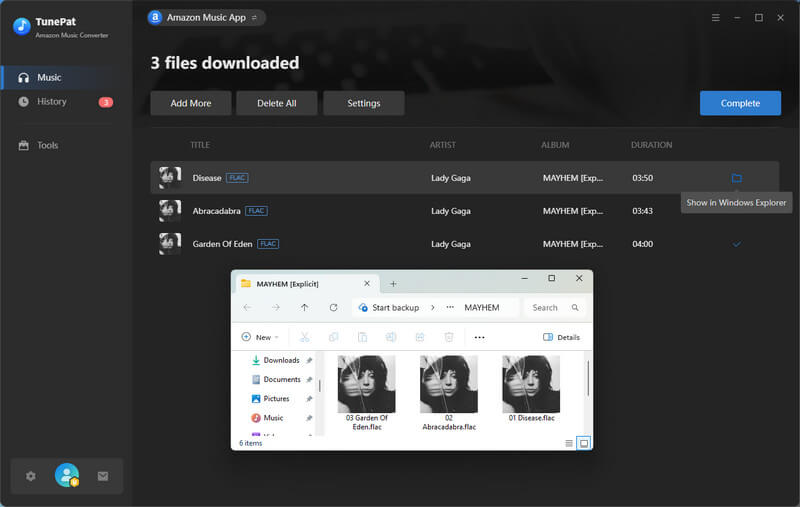Screen dimensions: 800x507
Task: Open Pictures in Explorer sidebar
Action: coord(276,399)
